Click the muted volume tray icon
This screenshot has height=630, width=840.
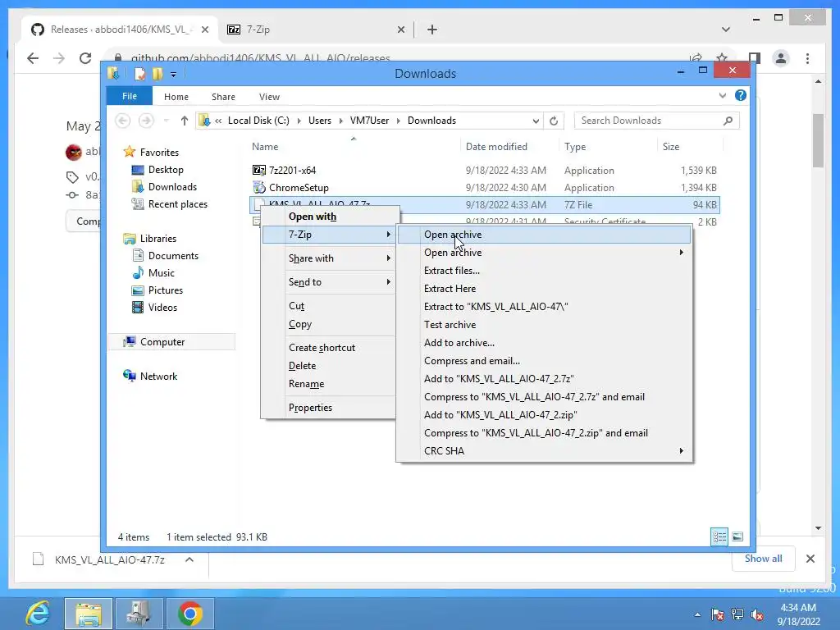[757, 615]
